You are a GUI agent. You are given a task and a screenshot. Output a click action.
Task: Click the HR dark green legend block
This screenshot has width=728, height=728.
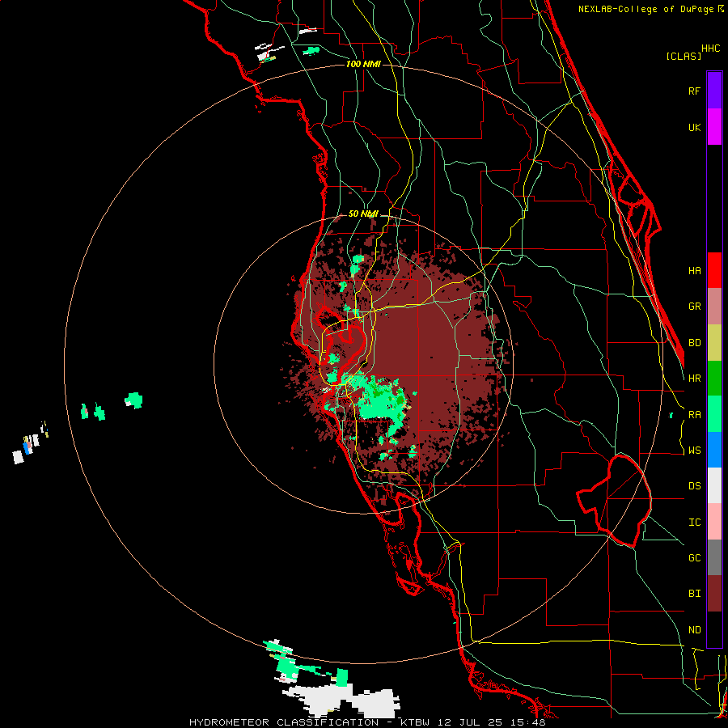[714, 378]
